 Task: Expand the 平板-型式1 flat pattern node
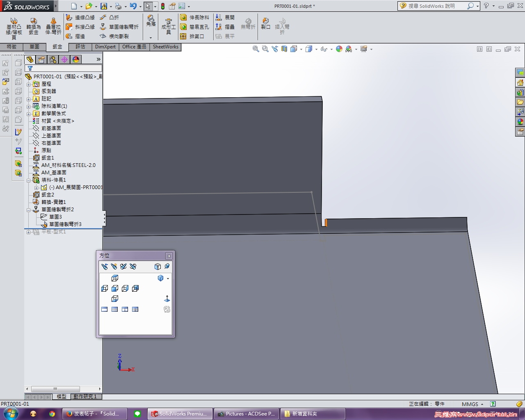tap(29, 232)
